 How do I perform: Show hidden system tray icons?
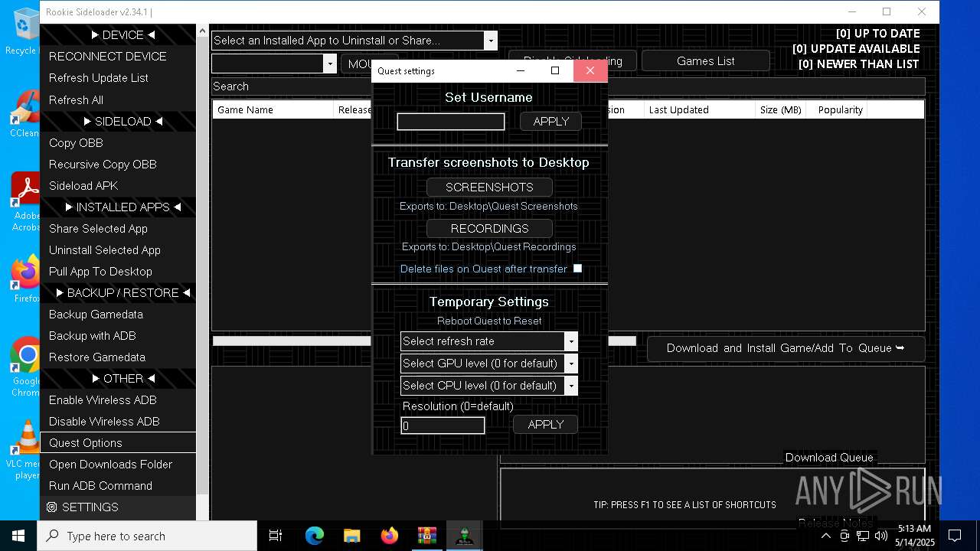click(x=826, y=536)
